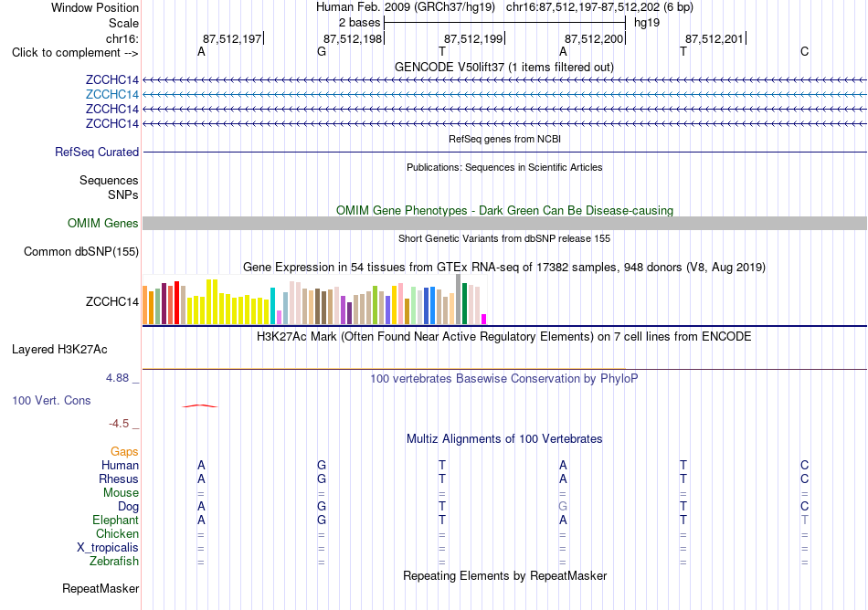Screen dimensions: 868x610
Task: Click 'Short Genetic Variants from dbSNP' title
Action: 504,239
